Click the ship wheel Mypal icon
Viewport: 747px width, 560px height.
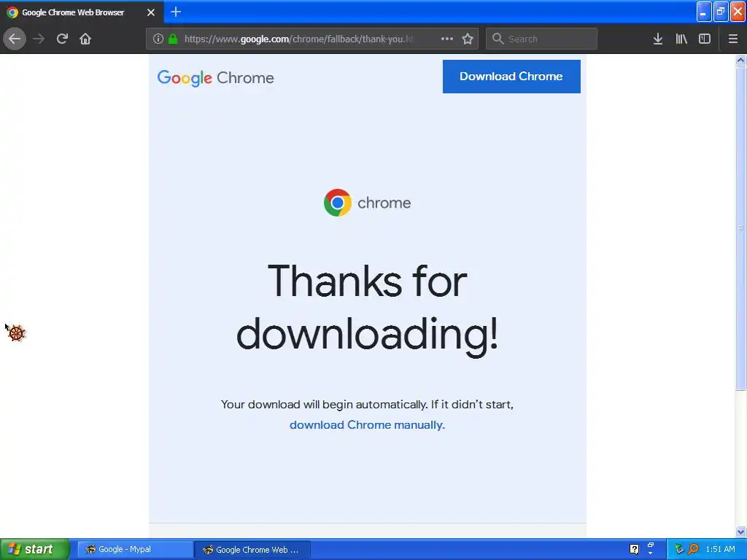pyautogui.click(x=17, y=332)
